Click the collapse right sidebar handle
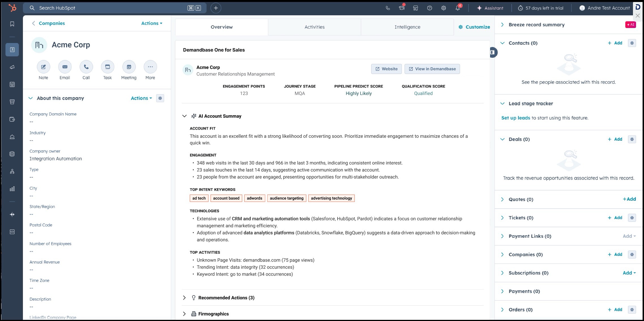 click(493, 52)
